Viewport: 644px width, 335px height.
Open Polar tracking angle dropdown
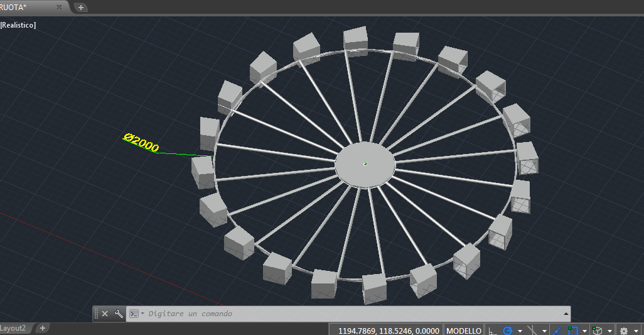520,331
